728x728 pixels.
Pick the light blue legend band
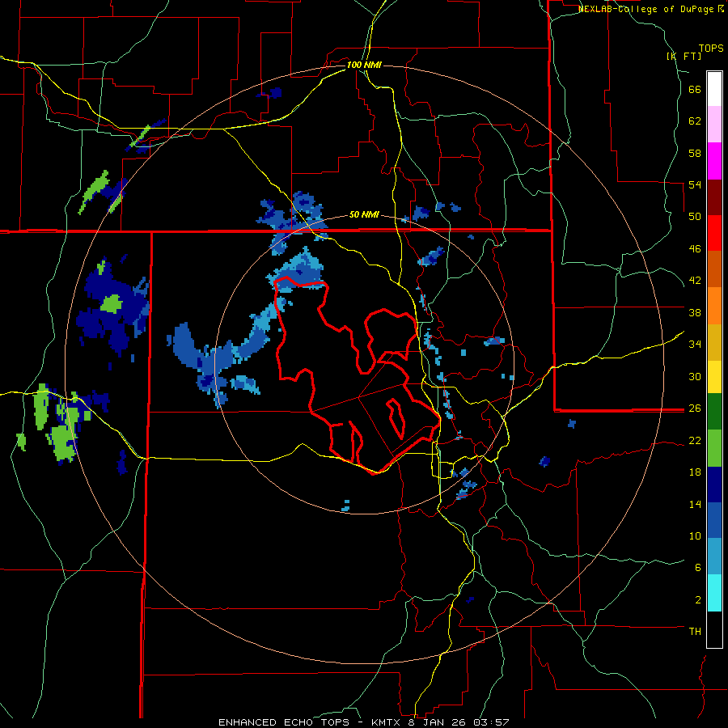[714, 557]
